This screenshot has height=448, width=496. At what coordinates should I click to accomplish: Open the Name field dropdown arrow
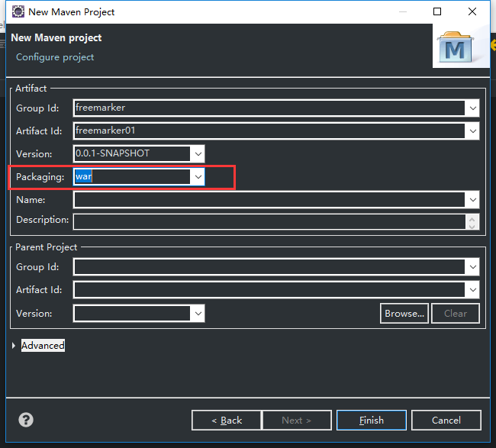(x=472, y=200)
